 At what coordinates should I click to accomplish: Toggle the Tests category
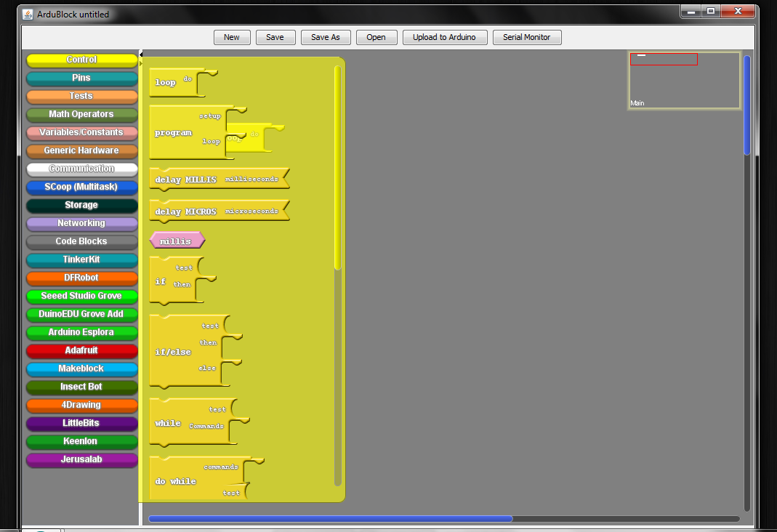coord(81,96)
